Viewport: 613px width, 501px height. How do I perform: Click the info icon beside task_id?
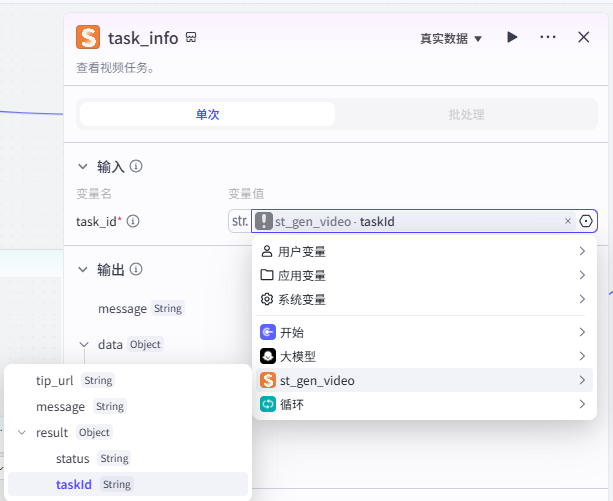[x=133, y=222]
